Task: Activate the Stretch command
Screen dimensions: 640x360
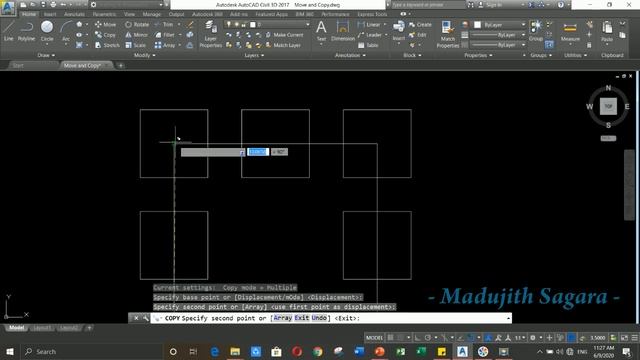Action: 107,45
